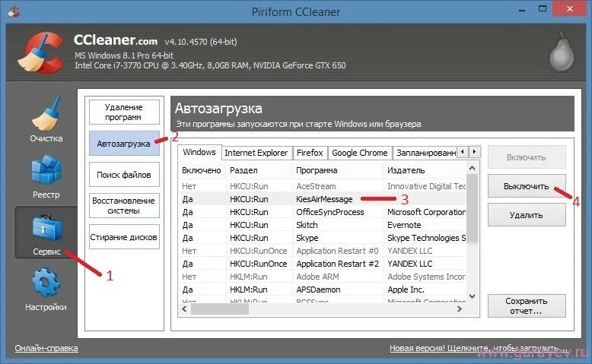592x364 pixels.
Task: Sort by the Программа column header
Action: pos(338,170)
